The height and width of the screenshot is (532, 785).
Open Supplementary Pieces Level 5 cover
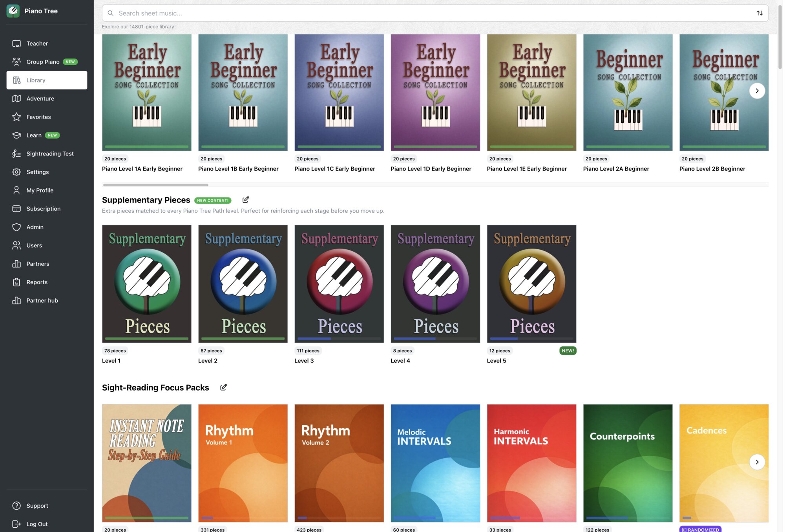[x=531, y=284]
